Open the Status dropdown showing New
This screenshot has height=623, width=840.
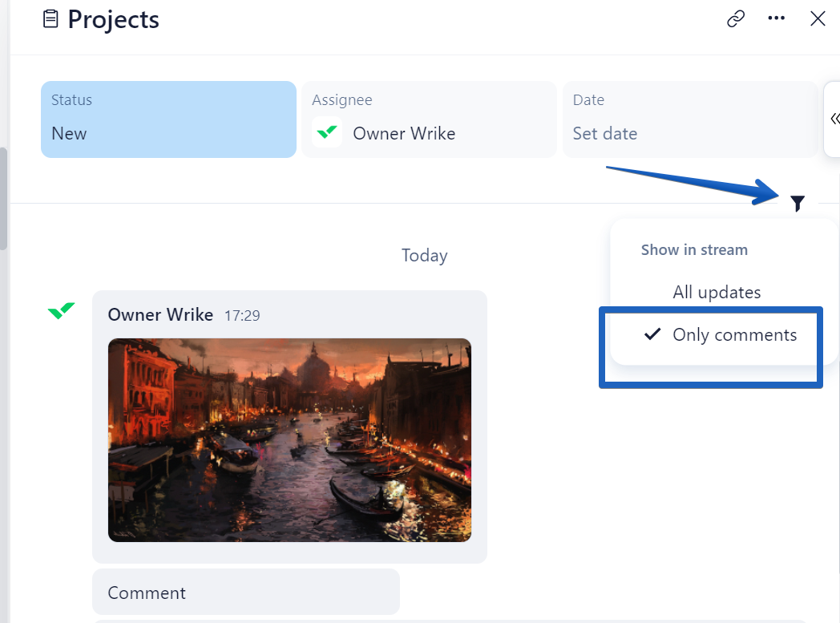pyautogui.click(x=168, y=119)
